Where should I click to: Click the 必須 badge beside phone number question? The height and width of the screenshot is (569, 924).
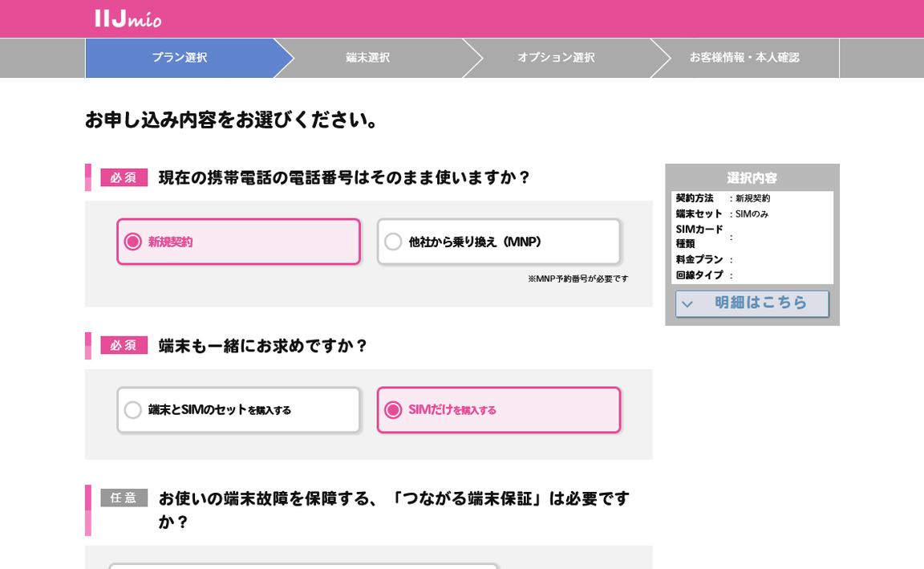coord(124,177)
